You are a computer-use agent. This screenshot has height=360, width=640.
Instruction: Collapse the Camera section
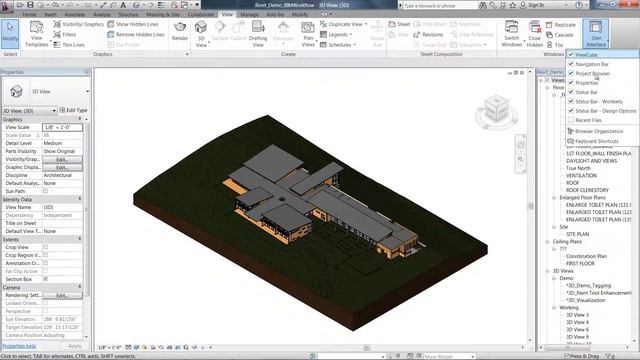click(x=80, y=287)
